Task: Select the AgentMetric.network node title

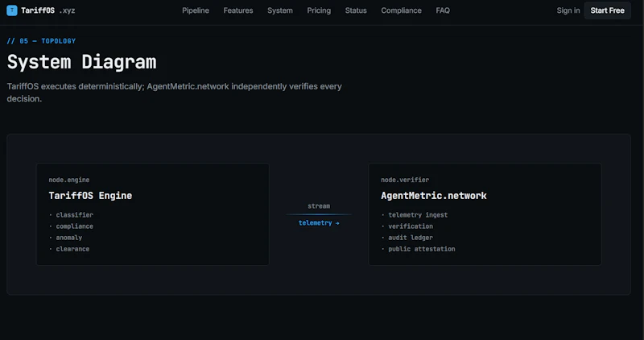Action: pos(434,196)
